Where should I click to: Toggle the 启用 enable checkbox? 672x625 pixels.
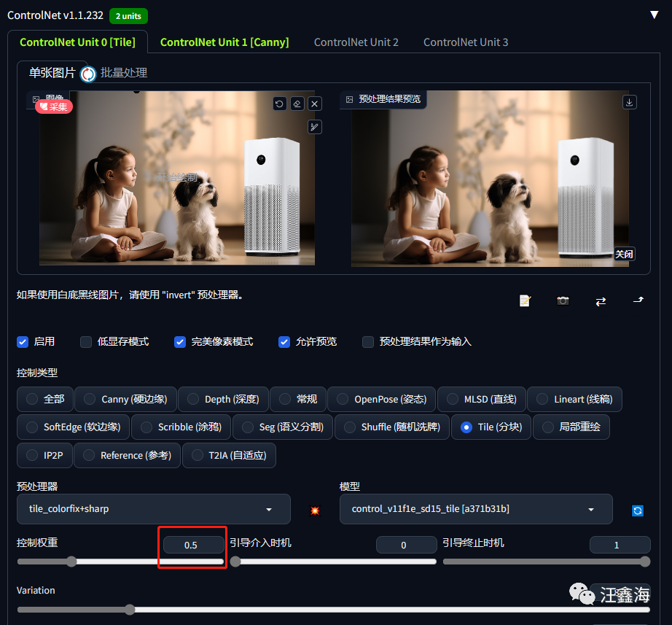[23, 342]
